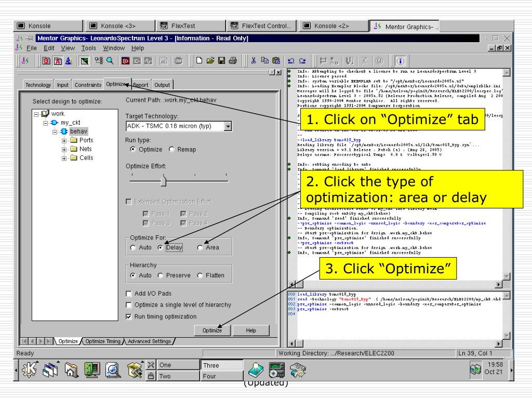Click the copy toolbar icon

pyautogui.click(x=264, y=60)
